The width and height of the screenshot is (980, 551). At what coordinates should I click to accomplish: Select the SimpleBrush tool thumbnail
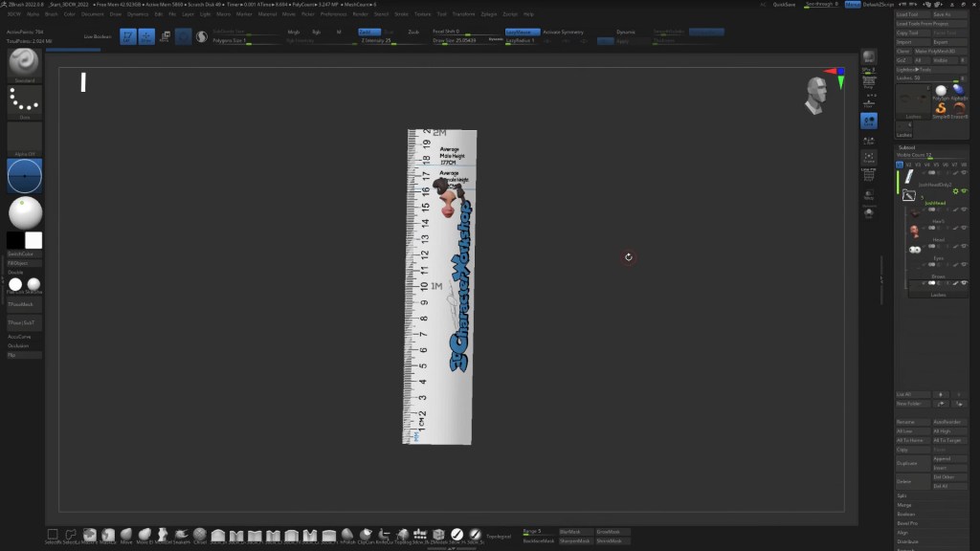click(941, 110)
